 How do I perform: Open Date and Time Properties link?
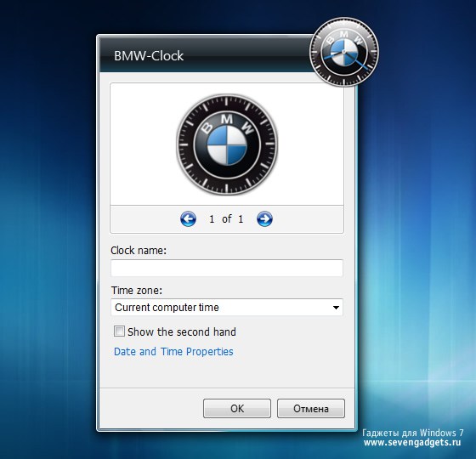click(173, 352)
